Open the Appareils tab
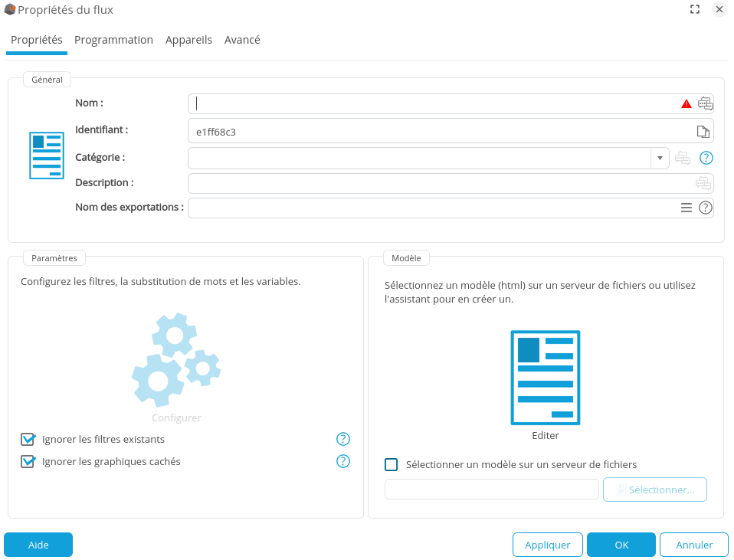 pyautogui.click(x=188, y=40)
